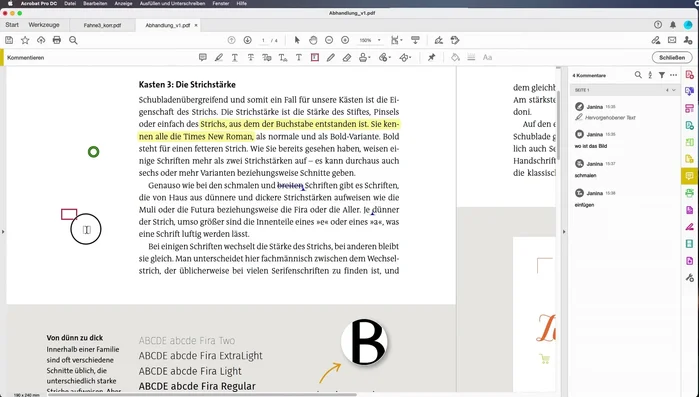Open the comments options three-dot menu
The width and height of the screenshot is (699, 397).
point(674,75)
